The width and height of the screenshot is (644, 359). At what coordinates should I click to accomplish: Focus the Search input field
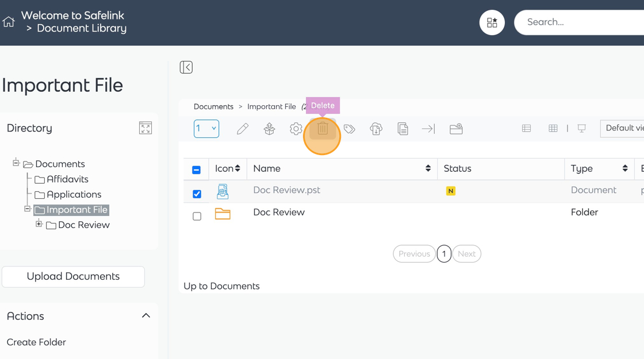click(579, 22)
